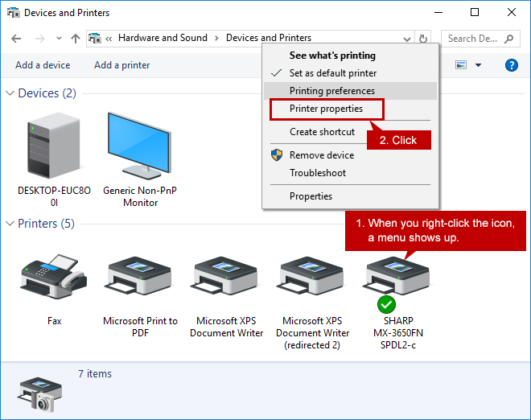Open the recent locations dropdown arrow
The image size is (531, 420).
pos(59,39)
